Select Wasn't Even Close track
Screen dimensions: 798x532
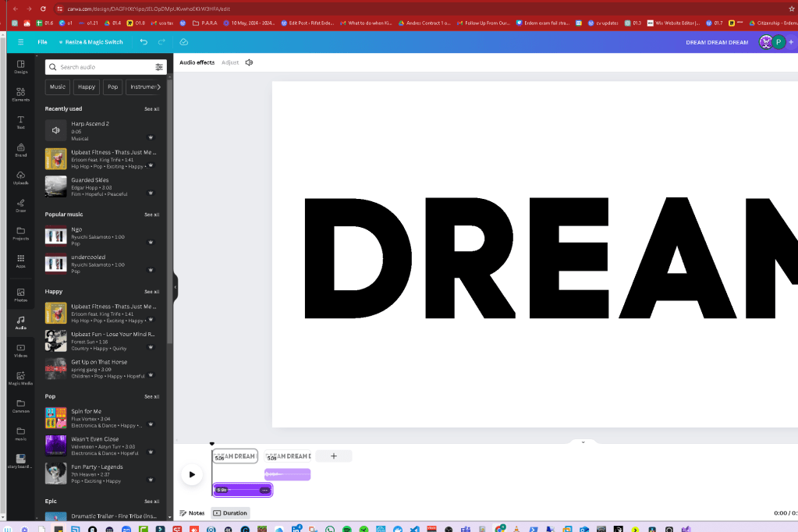click(x=101, y=446)
